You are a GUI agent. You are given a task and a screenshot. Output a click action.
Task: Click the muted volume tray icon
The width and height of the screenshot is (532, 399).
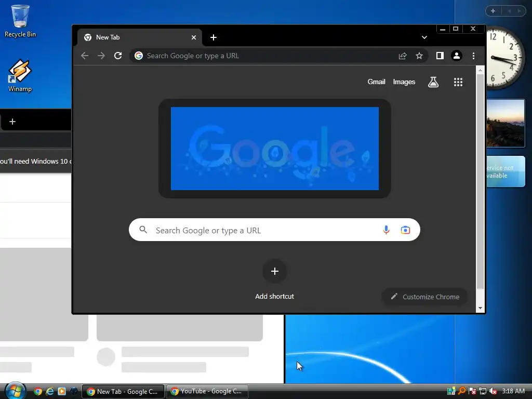493,391
